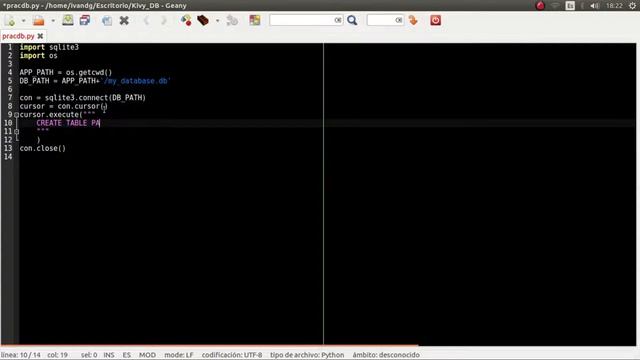Click the MOD modified indicator
The height and width of the screenshot is (360, 640).
coord(147,355)
